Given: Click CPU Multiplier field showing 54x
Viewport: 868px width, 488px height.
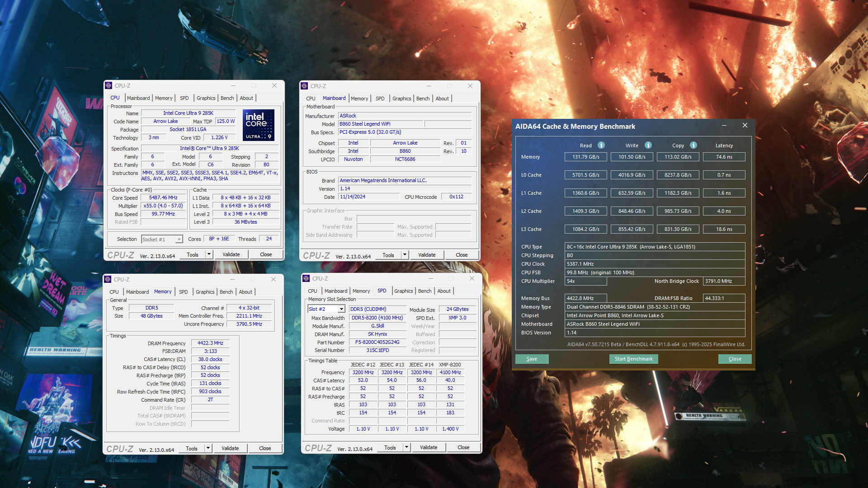Looking at the screenshot, I should pyautogui.click(x=586, y=281).
